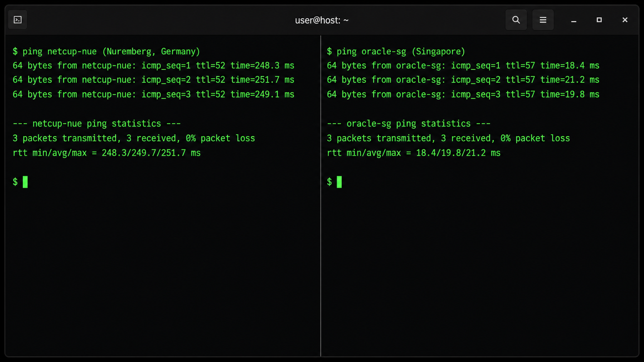
Task: Click the '--- netcup-nue ping statistics ---' header
Action: coord(97,124)
